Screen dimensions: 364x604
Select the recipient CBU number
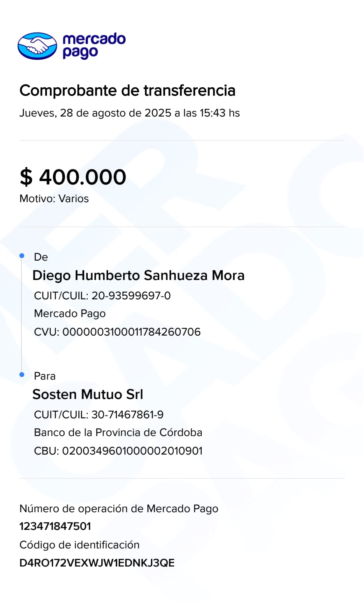coord(132,451)
